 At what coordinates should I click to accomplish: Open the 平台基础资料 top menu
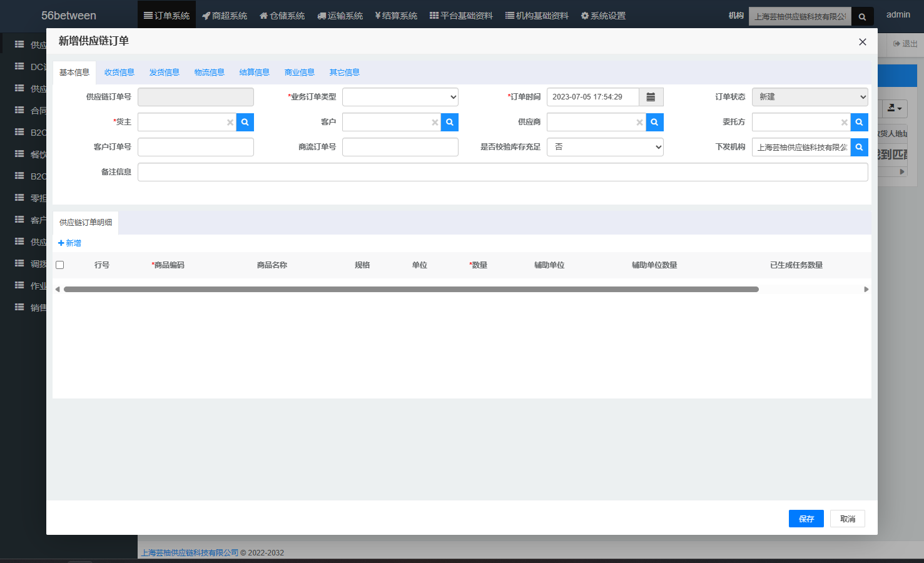[x=461, y=16]
